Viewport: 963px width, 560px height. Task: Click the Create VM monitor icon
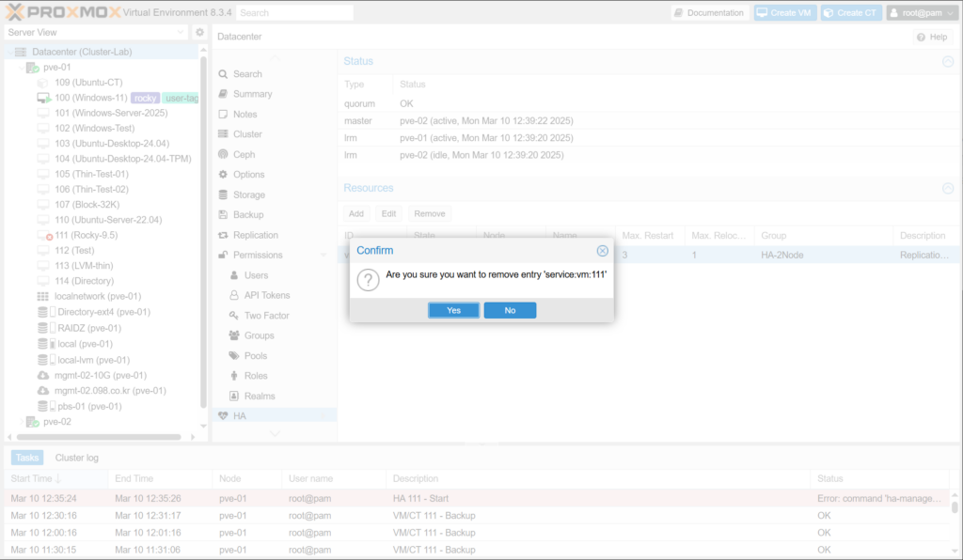764,13
